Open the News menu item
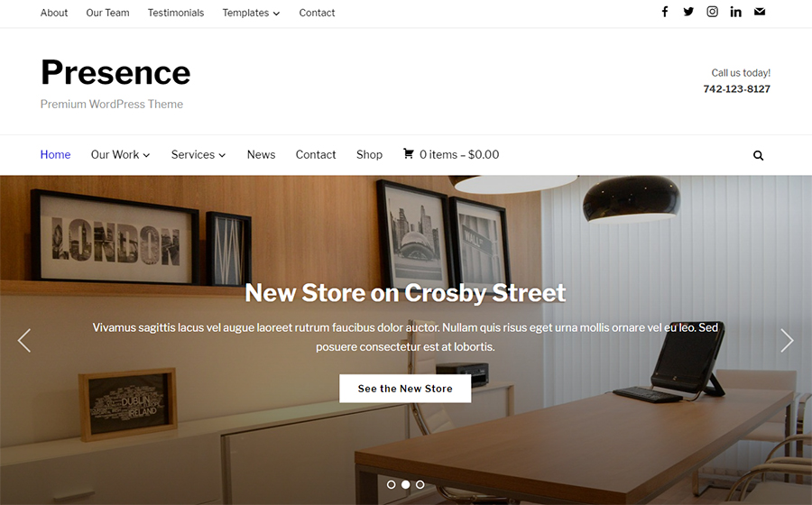Screen dimensions: 812x505 pos(261,155)
